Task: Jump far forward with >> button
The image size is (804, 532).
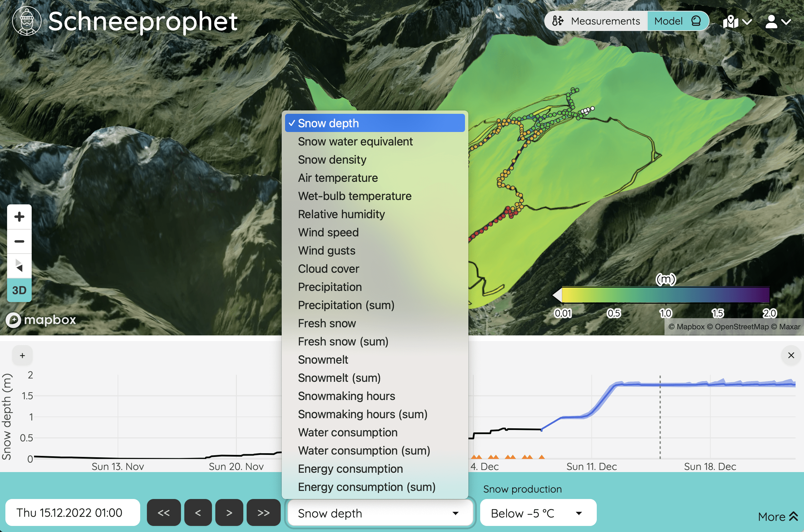Action: (264, 513)
